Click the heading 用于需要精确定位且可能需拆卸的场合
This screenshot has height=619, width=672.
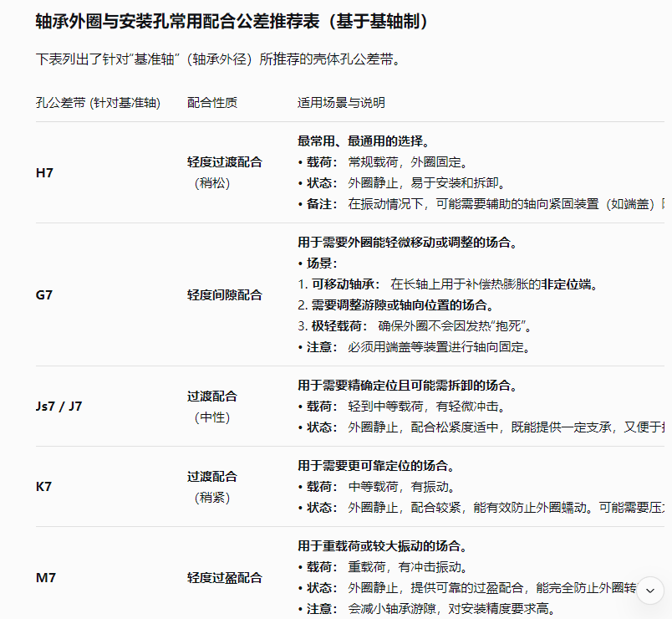coord(406,386)
